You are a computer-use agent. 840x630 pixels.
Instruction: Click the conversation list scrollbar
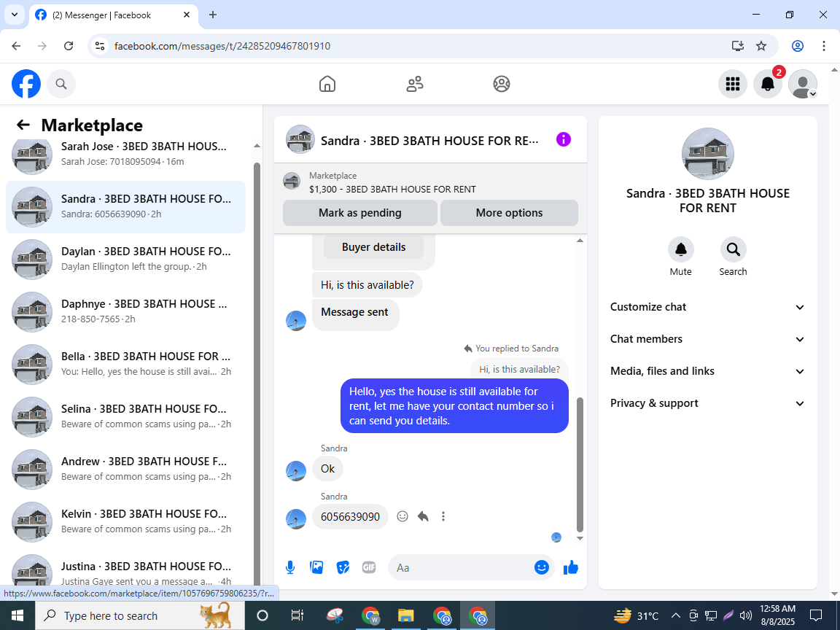[257, 373]
